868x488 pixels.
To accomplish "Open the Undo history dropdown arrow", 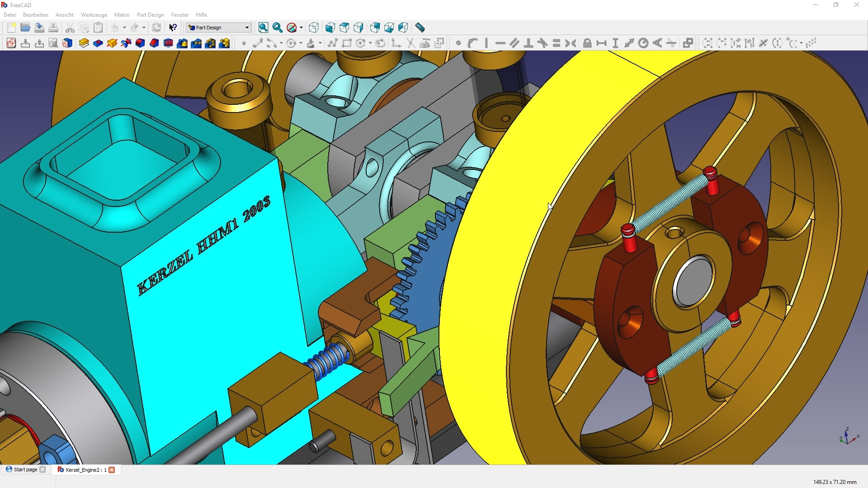I will tap(124, 28).
